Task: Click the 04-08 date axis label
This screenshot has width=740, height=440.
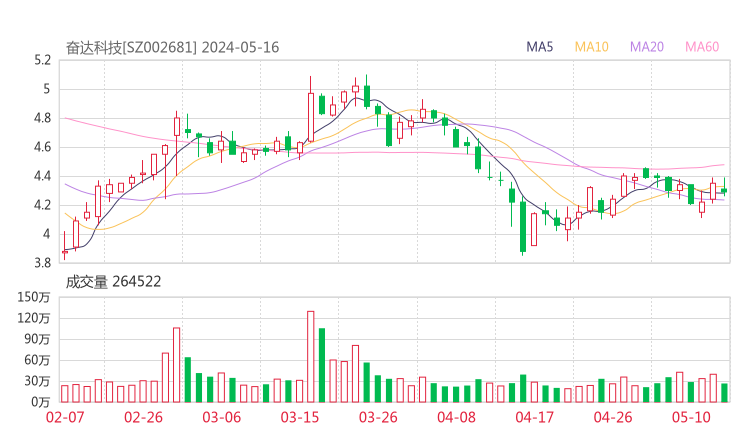Action: [x=456, y=417]
